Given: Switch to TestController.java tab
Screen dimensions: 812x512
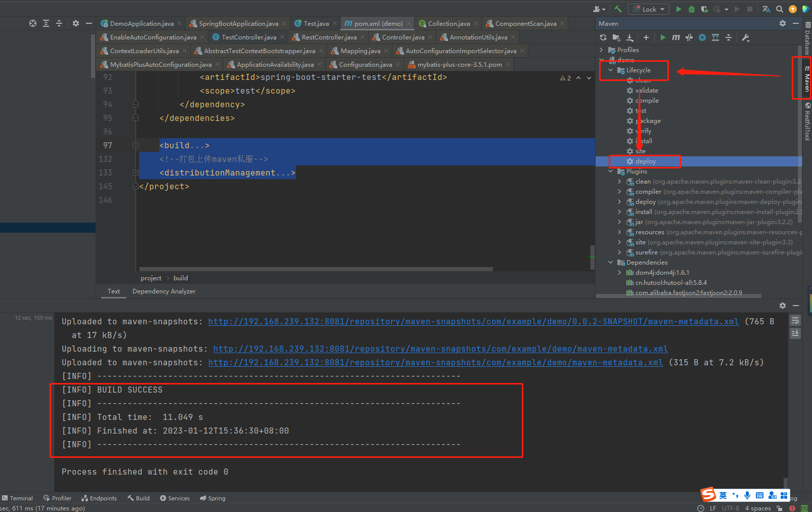Looking at the screenshot, I should pyautogui.click(x=249, y=37).
